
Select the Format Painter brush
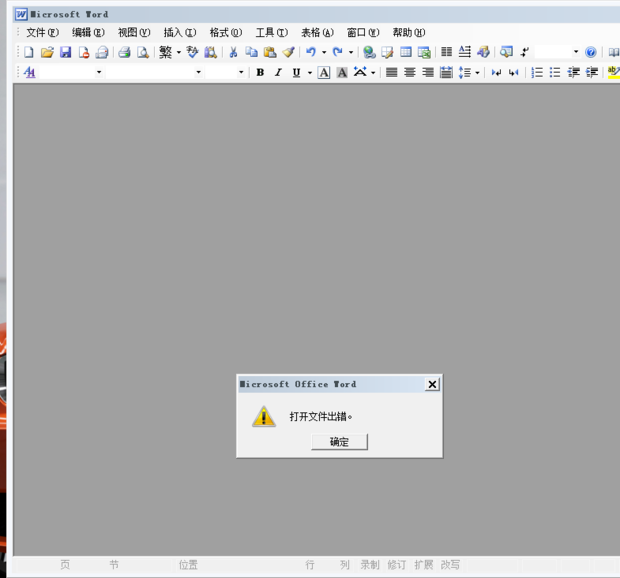[x=289, y=52]
